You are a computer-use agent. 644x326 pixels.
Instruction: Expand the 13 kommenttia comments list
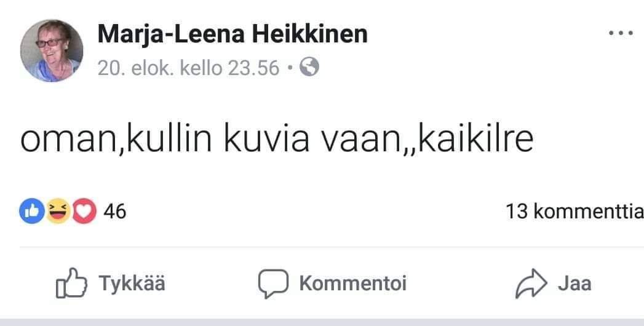point(574,212)
